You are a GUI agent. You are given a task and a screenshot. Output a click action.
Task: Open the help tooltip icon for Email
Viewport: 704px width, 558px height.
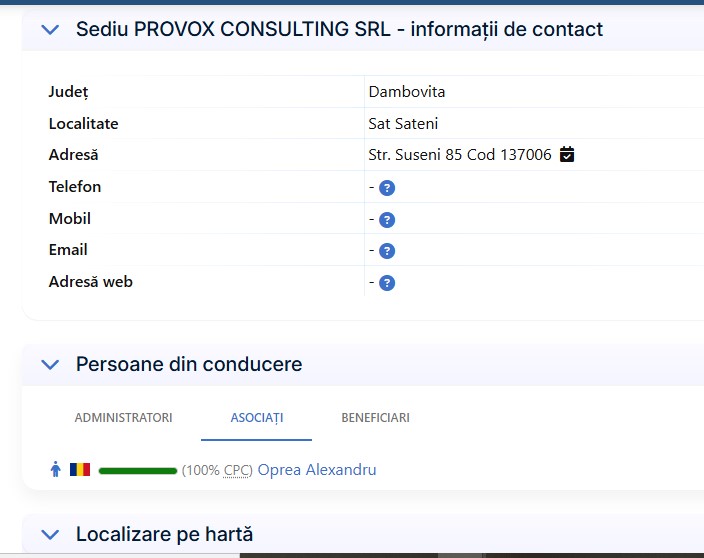point(387,251)
